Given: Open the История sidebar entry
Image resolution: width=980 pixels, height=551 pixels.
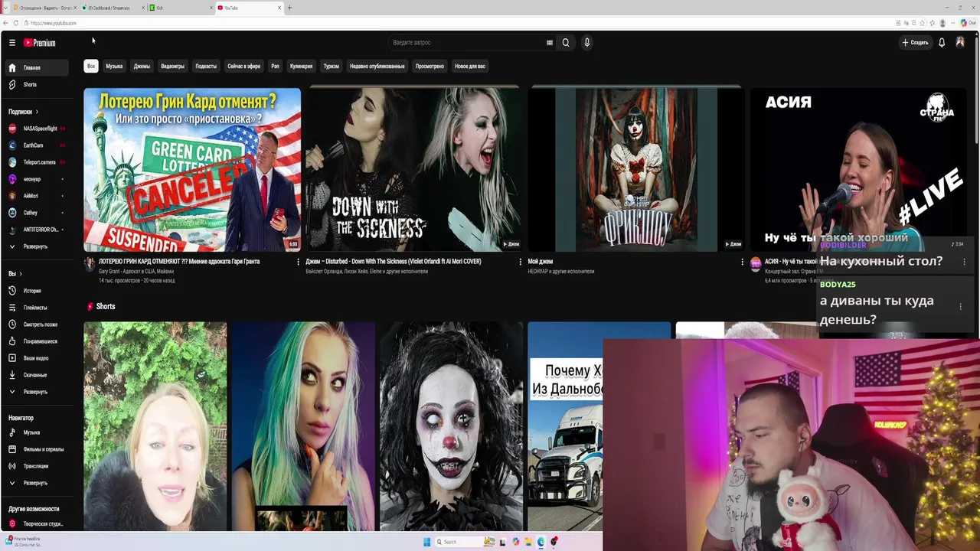Looking at the screenshot, I should [x=37, y=291].
